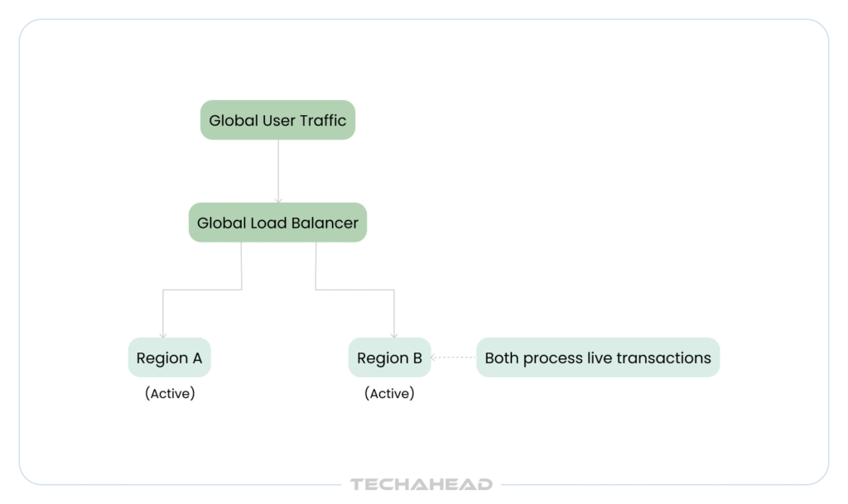Screen dimensions: 848x504
Task: Click the word Global in Global User Traffic
Action: click(x=233, y=121)
